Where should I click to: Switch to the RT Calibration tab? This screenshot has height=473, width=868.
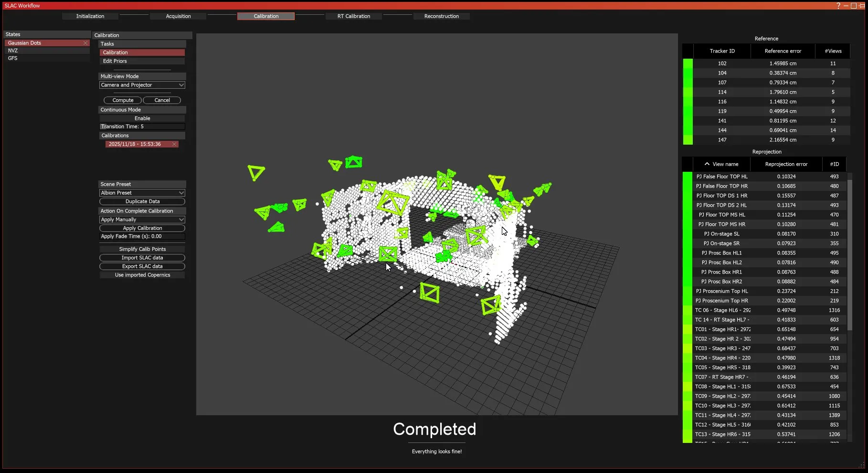click(354, 16)
